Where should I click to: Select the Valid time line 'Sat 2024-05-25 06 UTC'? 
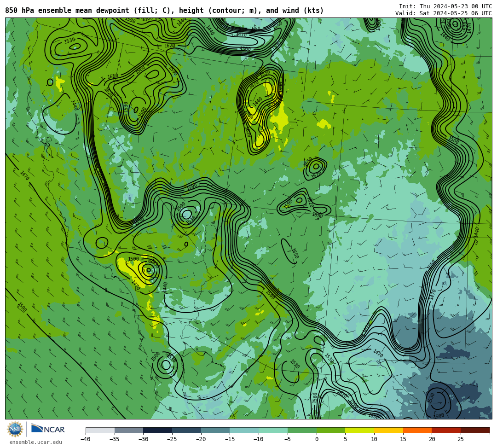[444, 13]
